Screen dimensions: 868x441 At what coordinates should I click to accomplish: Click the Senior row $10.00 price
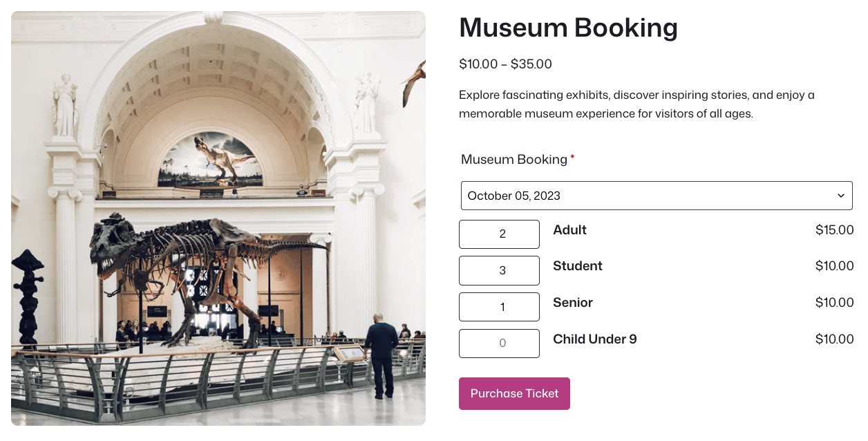click(x=835, y=303)
